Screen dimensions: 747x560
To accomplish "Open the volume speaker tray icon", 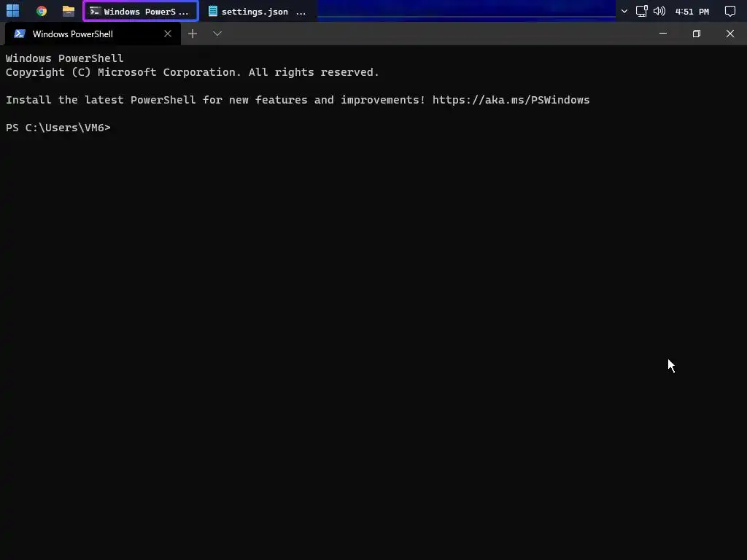I will [659, 11].
